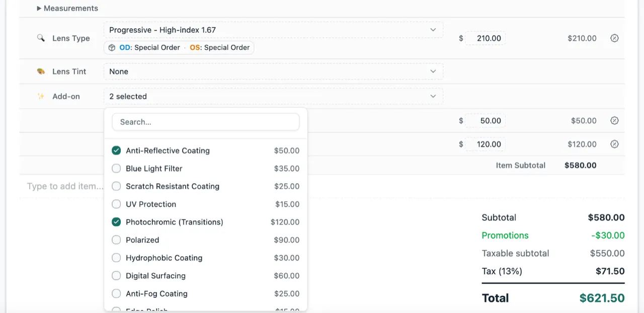
Task: Click the 'Type to add item...' field
Action: tap(65, 186)
